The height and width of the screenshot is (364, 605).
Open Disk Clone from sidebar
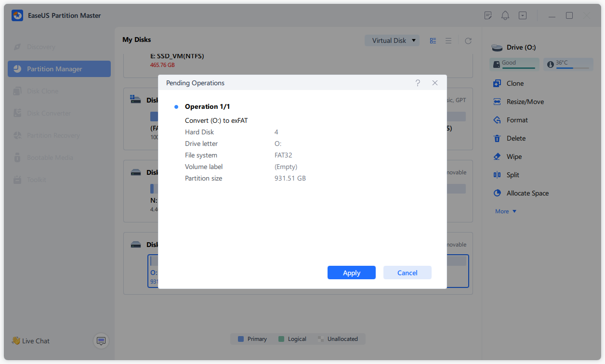coord(59,91)
